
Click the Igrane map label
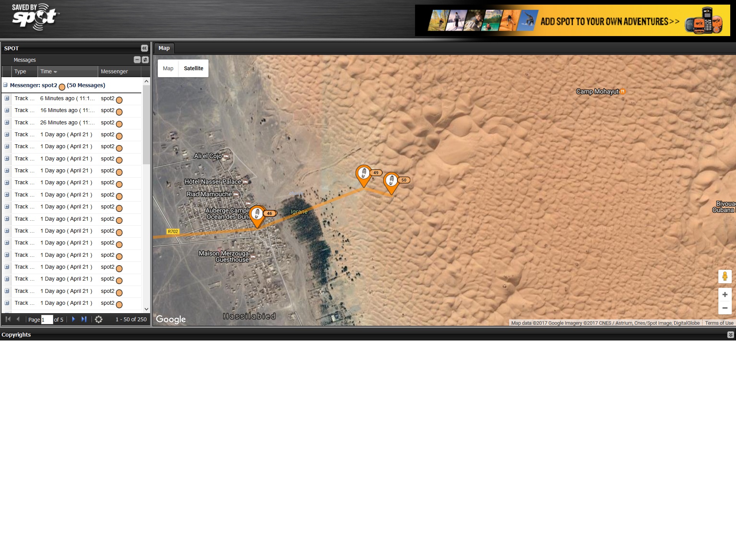299,211
